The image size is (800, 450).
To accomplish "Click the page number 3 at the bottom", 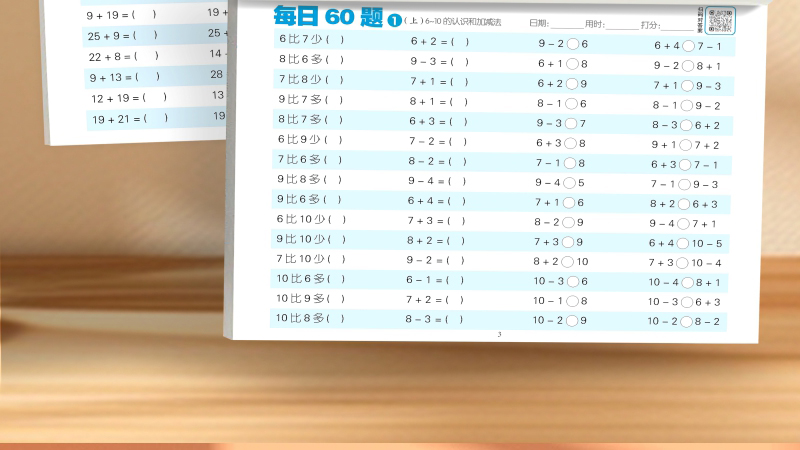I will pyautogui.click(x=498, y=334).
